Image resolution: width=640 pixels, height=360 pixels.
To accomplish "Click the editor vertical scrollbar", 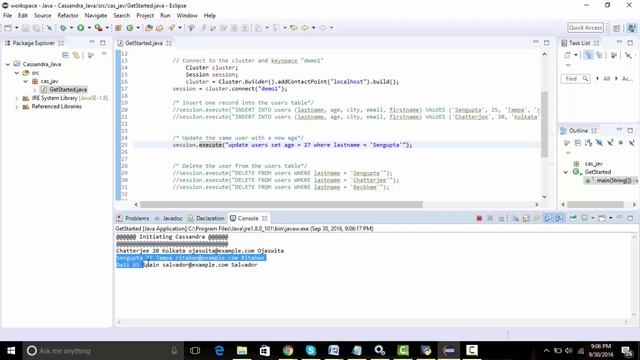I will (x=544, y=124).
